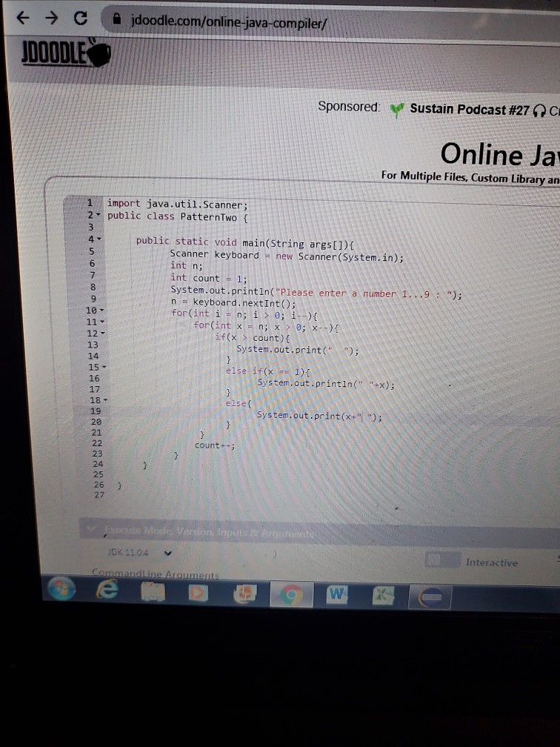The height and width of the screenshot is (747, 560).
Task: Fold the class block at line 2
Action: pyautogui.click(x=99, y=215)
